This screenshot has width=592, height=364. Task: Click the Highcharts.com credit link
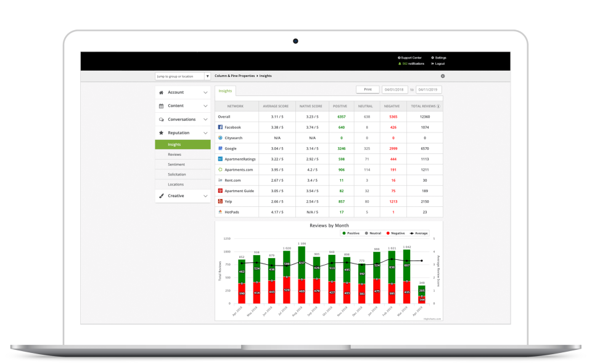coord(432,319)
